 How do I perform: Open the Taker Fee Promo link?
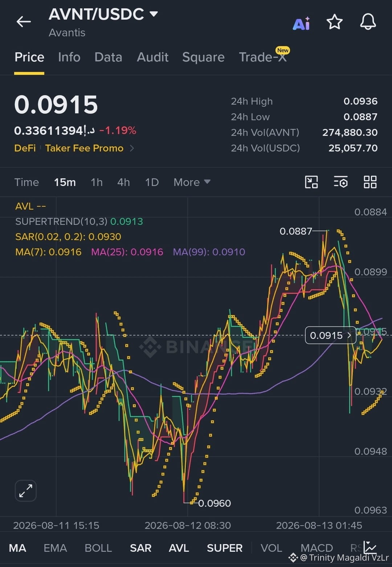tap(84, 148)
